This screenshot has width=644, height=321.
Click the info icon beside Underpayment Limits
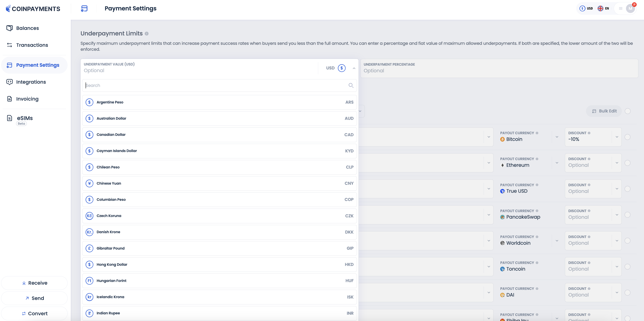click(x=147, y=34)
